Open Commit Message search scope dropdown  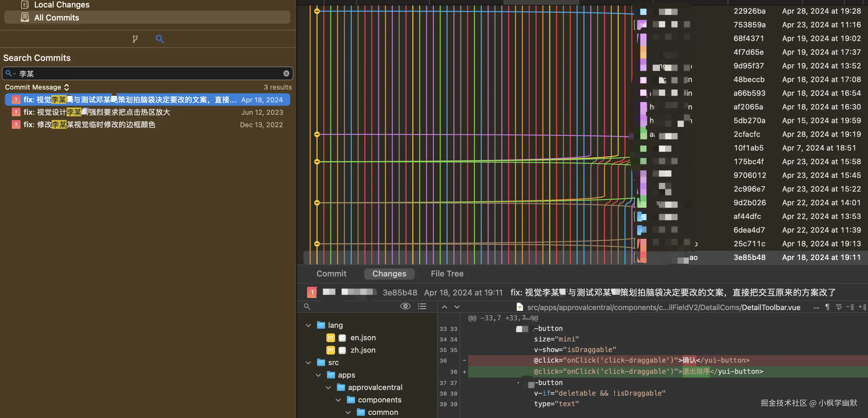pos(37,87)
